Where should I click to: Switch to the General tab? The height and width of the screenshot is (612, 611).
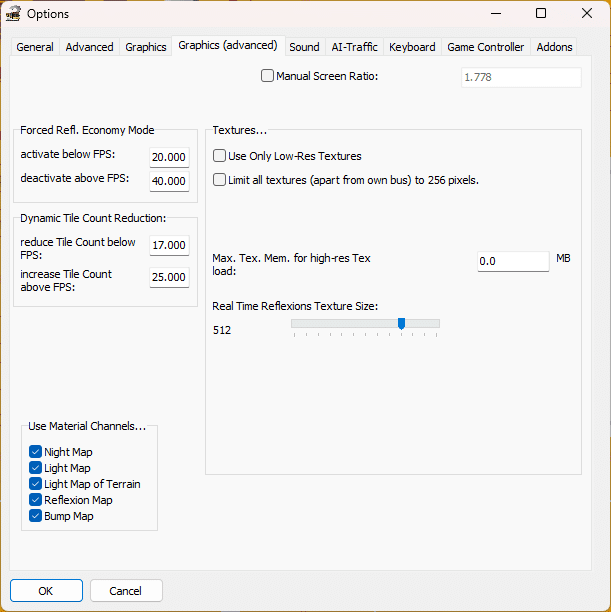(35, 47)
